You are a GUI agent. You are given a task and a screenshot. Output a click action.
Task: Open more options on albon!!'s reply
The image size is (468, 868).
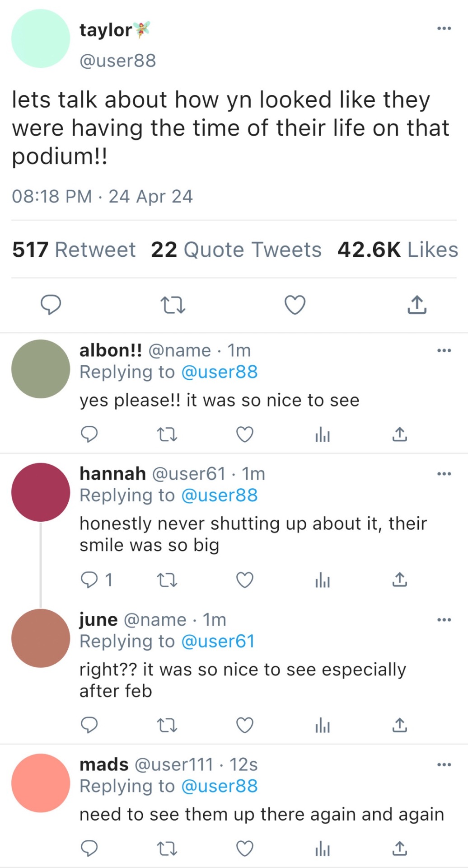pos(444,350)
